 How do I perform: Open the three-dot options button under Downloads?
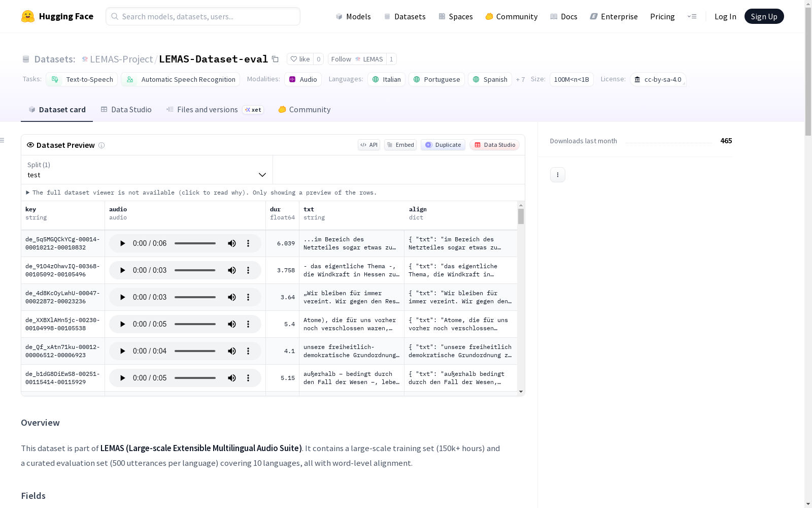pyautogui.click(x=558, y=175)
